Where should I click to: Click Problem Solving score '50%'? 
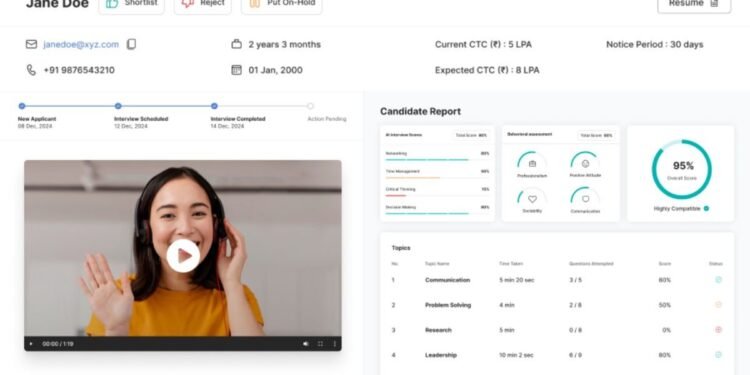tap(664, 305)
